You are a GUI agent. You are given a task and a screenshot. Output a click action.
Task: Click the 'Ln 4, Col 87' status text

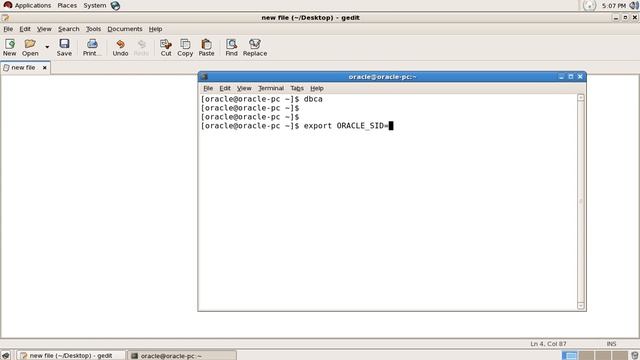(x=548, y=344)
